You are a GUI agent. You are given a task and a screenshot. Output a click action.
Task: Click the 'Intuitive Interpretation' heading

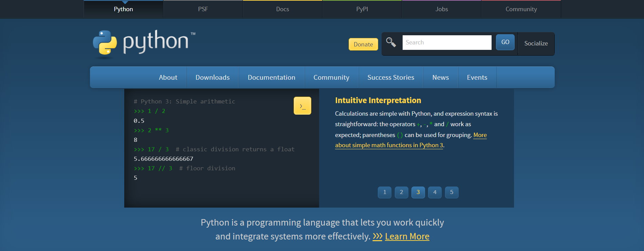pyautogui.click(x=378, y=100)
